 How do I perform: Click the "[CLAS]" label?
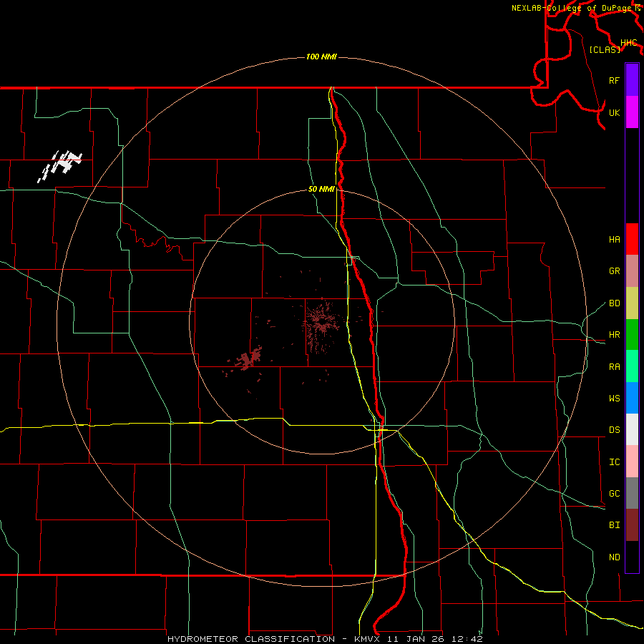click(x=605, y=49)
